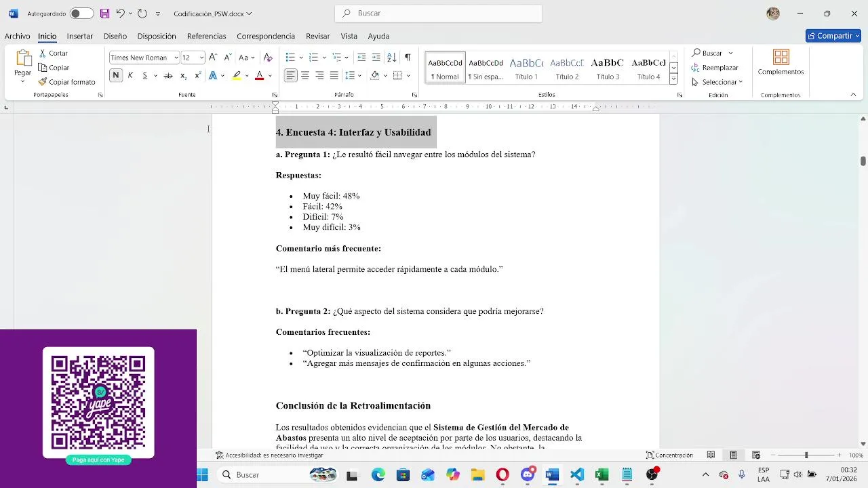
Task: Expand the Pegar options arrow
Action: click(22, 81)
